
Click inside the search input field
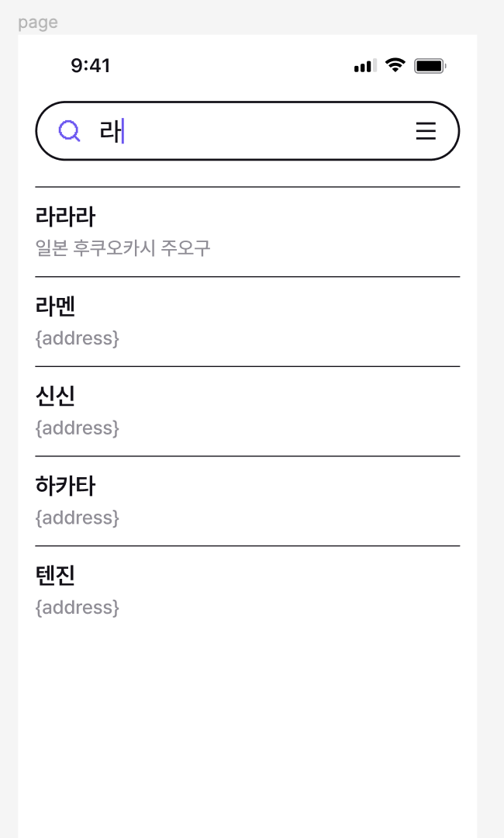[233, 130]
